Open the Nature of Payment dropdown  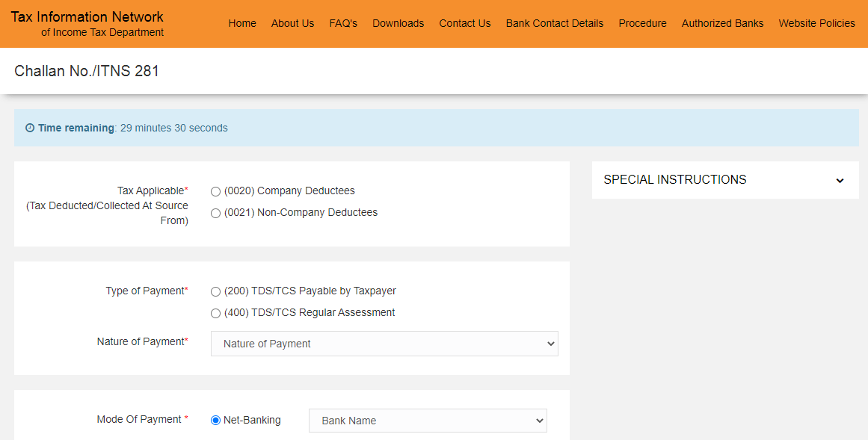(x=384, y=343)
